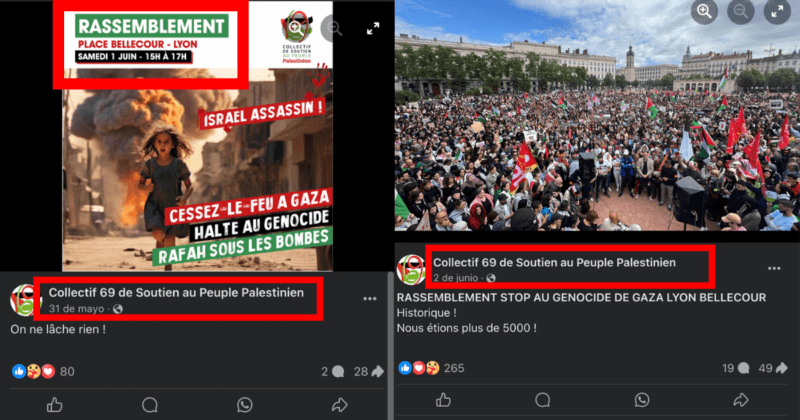Expand rally poster image to fullscreen
Screen dimensions: 800x420
pyautogui.click(x=373, y=29)
